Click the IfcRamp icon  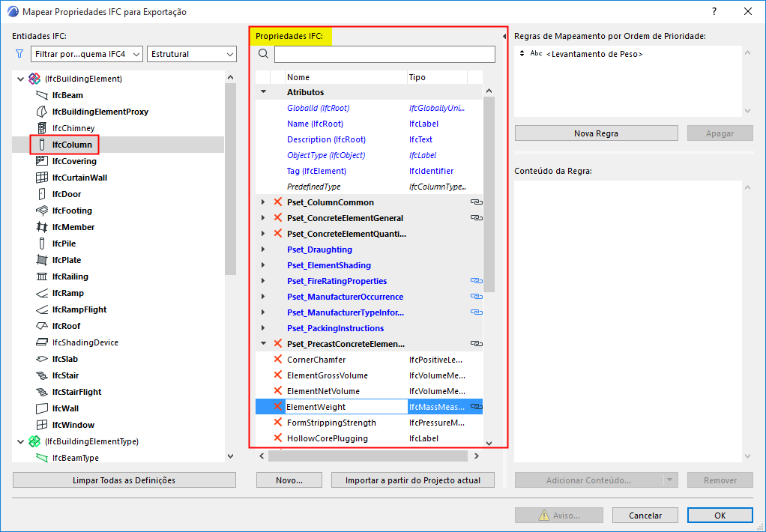coord(42,293)
